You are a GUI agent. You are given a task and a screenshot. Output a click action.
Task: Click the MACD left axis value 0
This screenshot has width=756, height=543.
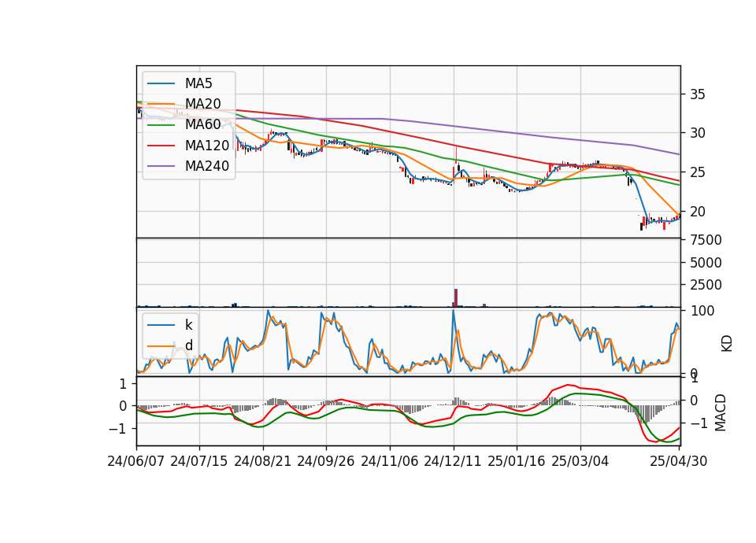tap(123, 406)
